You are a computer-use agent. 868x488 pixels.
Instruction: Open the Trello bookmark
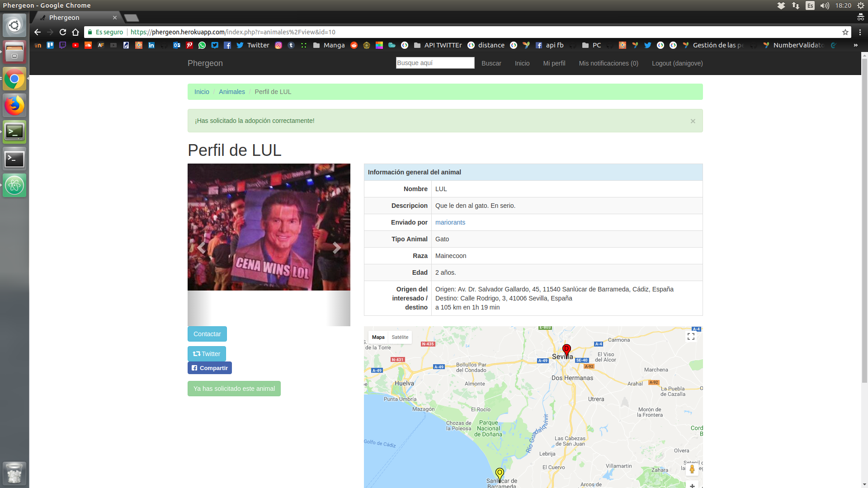[x=50, y=45]
